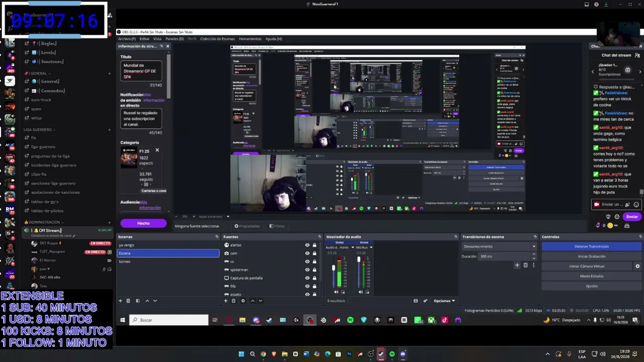Add a new source in Fuentes

tap(225, 301)
